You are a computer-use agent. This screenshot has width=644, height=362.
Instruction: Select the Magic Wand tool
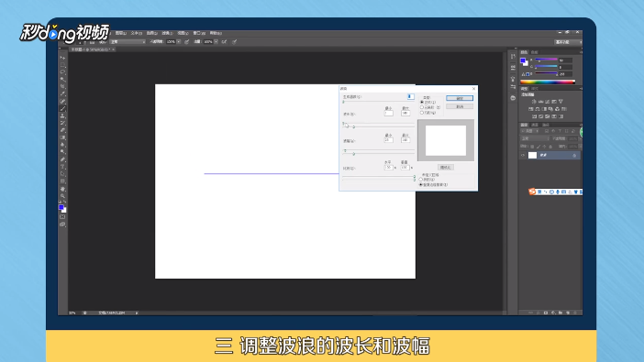pyautogui.click(x=62, y=80)
